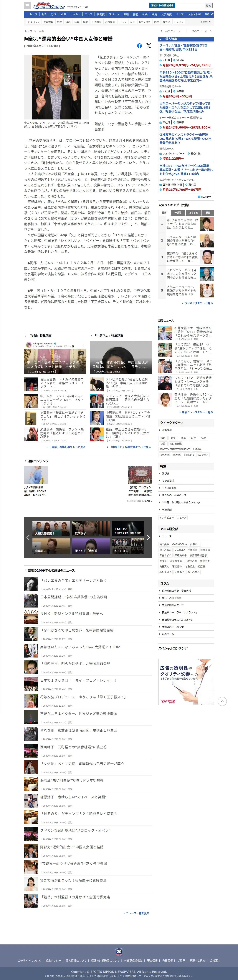Click 個人情報について footer link
This screenshot has width=238, height=980.
point(76,961)
